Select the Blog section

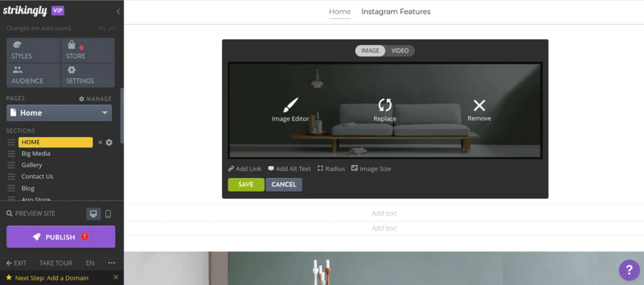click(x=28, y=188)
